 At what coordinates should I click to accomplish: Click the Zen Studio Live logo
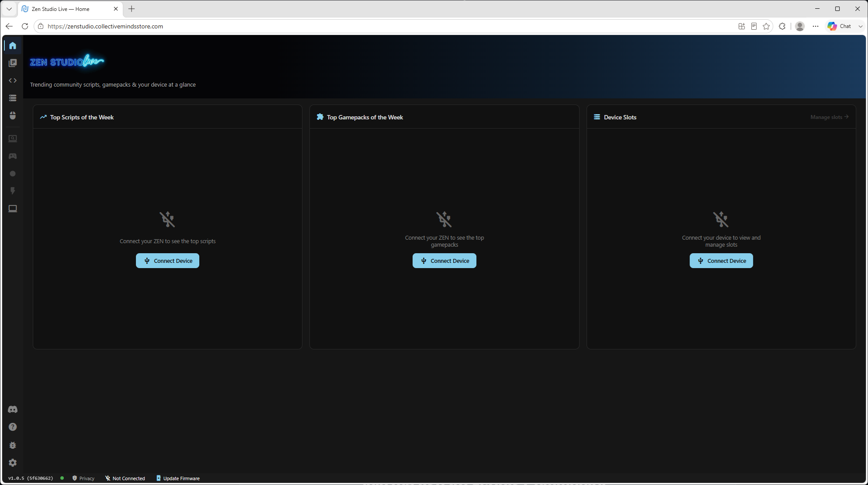pos(67,61)
